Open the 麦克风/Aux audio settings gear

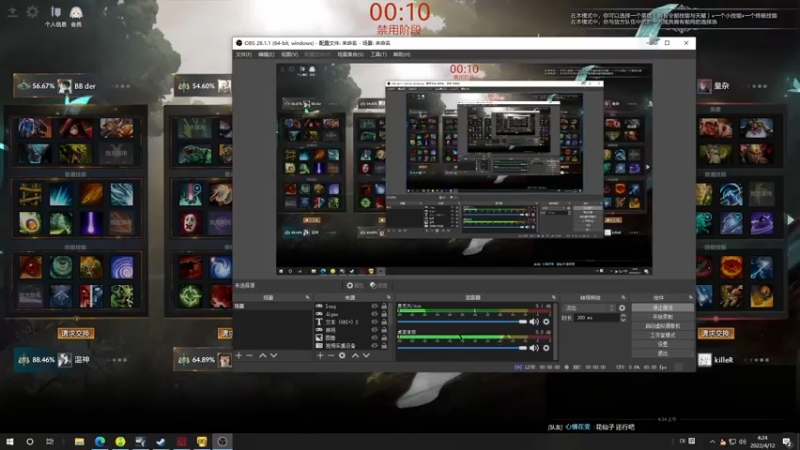click(x=546, y=322)
